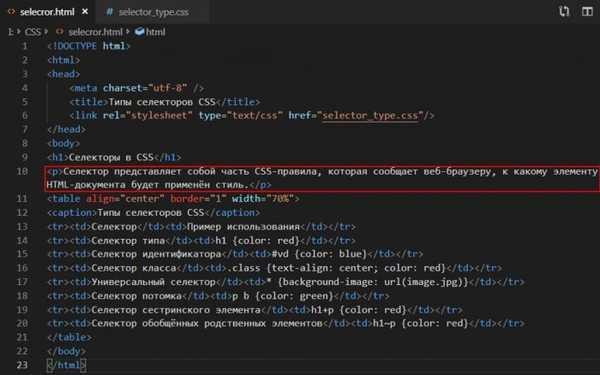Click the closing </head> tag
Image resolution: width=600 pixels, height=375 pixels.
click(66, 129)
